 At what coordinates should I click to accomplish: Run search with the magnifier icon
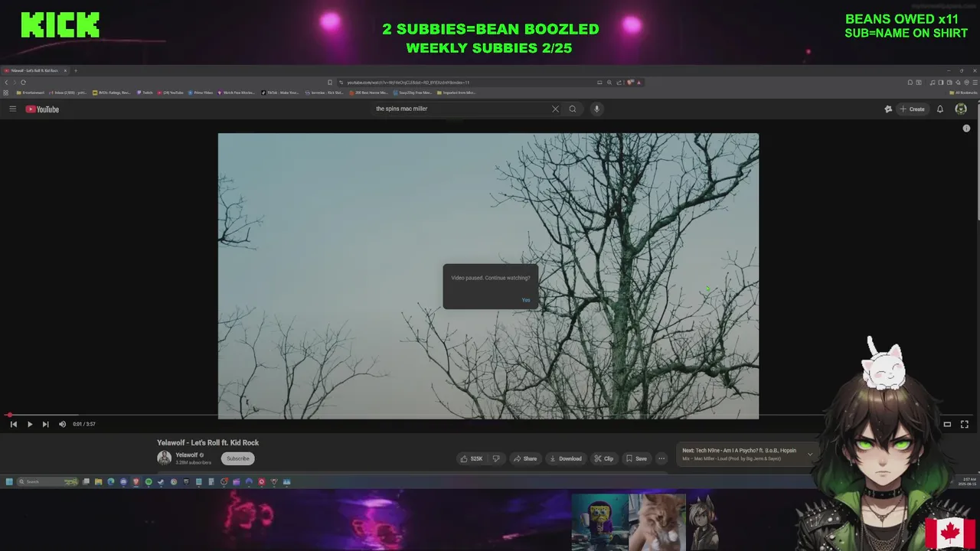(572, 109)
